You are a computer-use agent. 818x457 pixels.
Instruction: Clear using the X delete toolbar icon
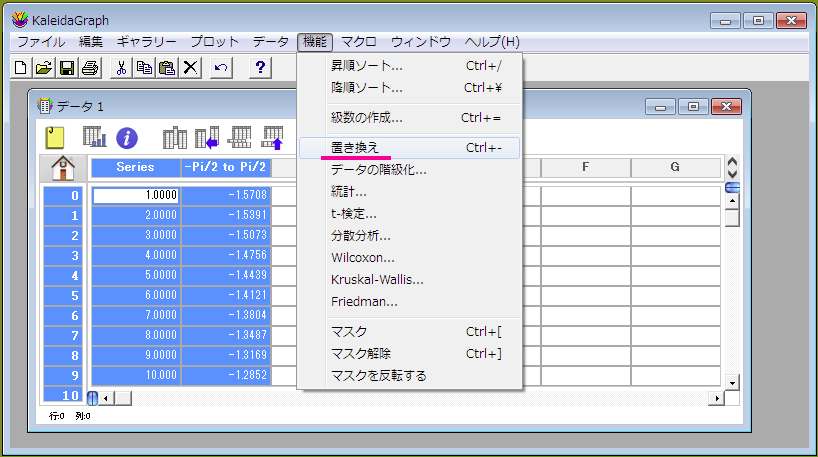point(190,68)
